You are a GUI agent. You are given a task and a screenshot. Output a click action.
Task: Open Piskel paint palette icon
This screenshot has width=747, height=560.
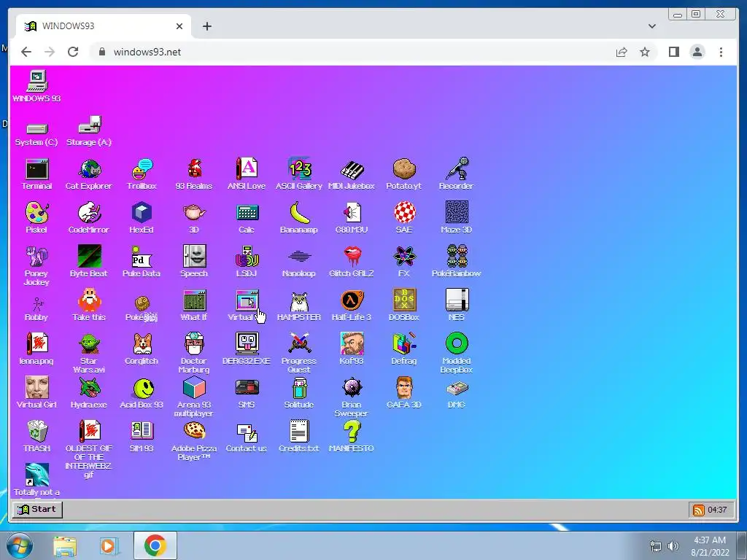37,212
